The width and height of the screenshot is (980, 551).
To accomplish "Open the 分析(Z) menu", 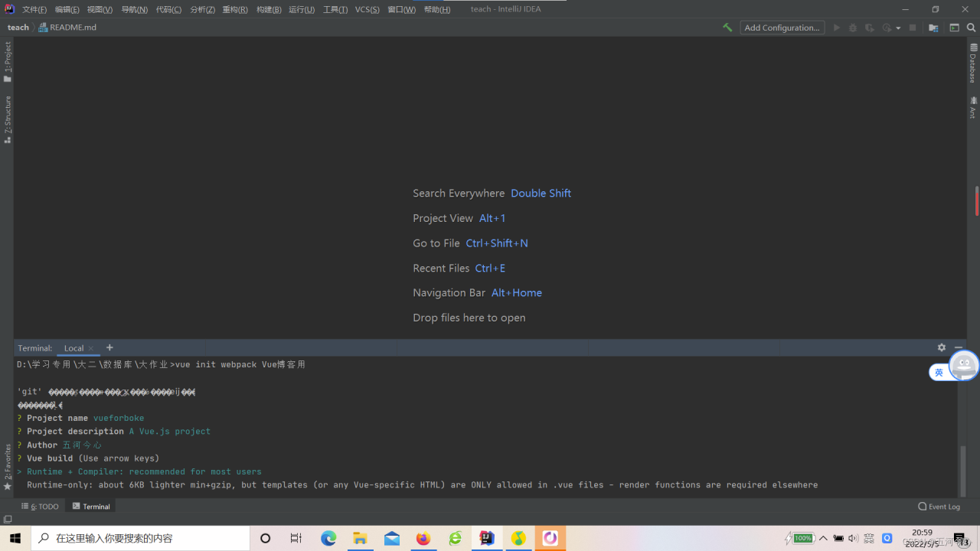I will click(202, 9).
